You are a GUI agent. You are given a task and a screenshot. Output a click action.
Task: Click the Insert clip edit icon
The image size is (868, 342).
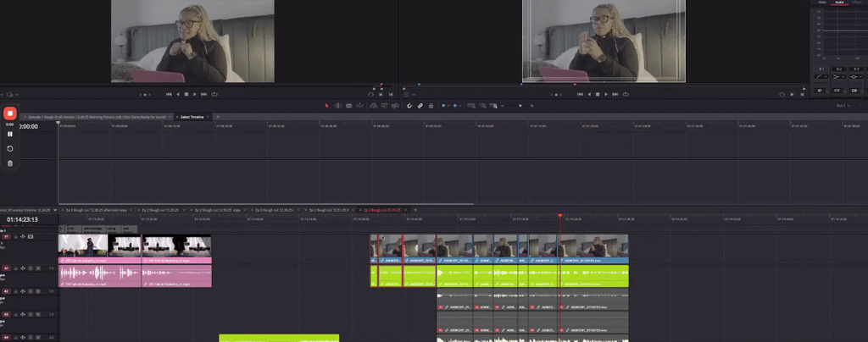374,106
